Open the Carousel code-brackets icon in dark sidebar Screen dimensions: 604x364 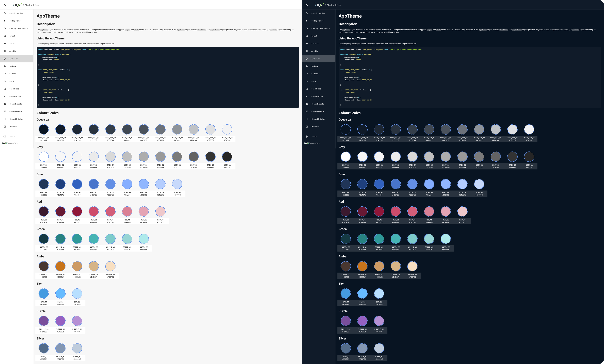click(307, 74)
